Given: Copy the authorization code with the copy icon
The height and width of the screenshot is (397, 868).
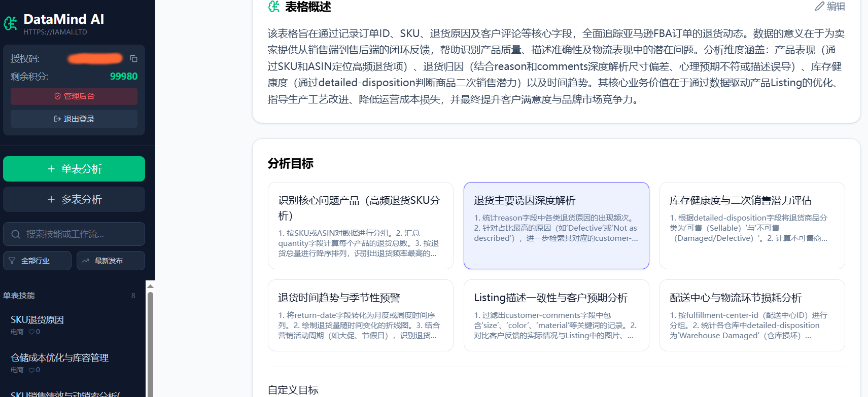Looking at the screenshot, I should 133,59.
